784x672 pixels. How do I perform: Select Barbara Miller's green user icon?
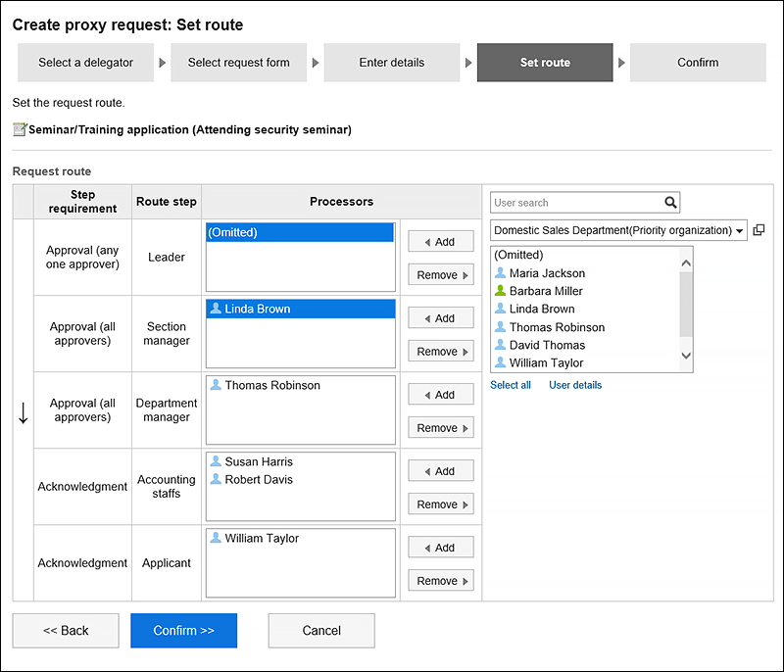click(500, 290)
